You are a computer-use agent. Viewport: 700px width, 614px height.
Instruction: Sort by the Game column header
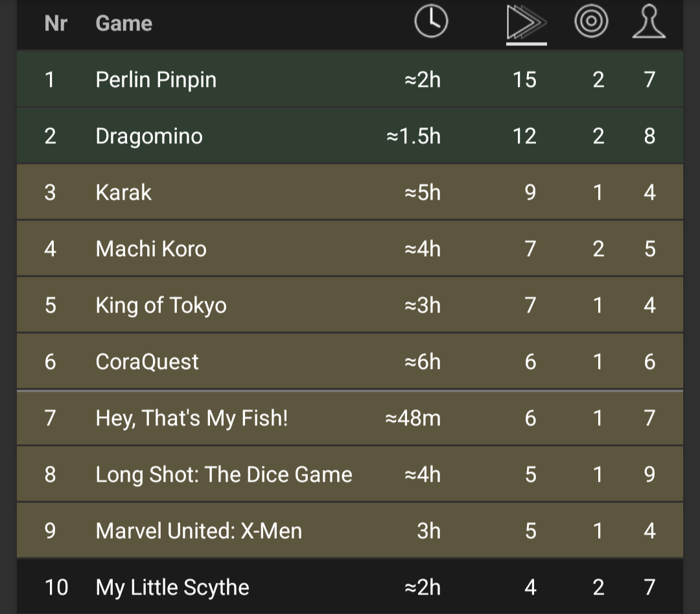124,23
